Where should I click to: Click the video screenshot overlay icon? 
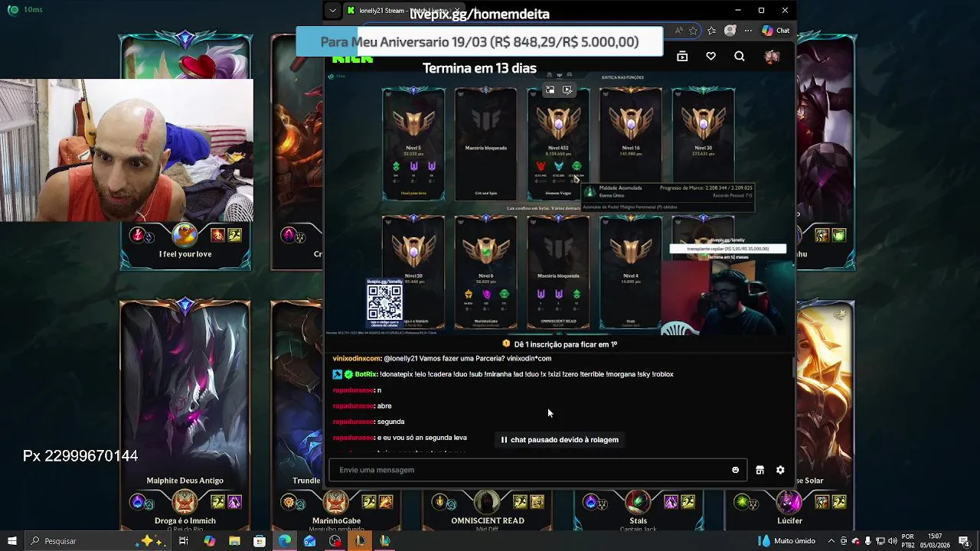pos(567,90)
